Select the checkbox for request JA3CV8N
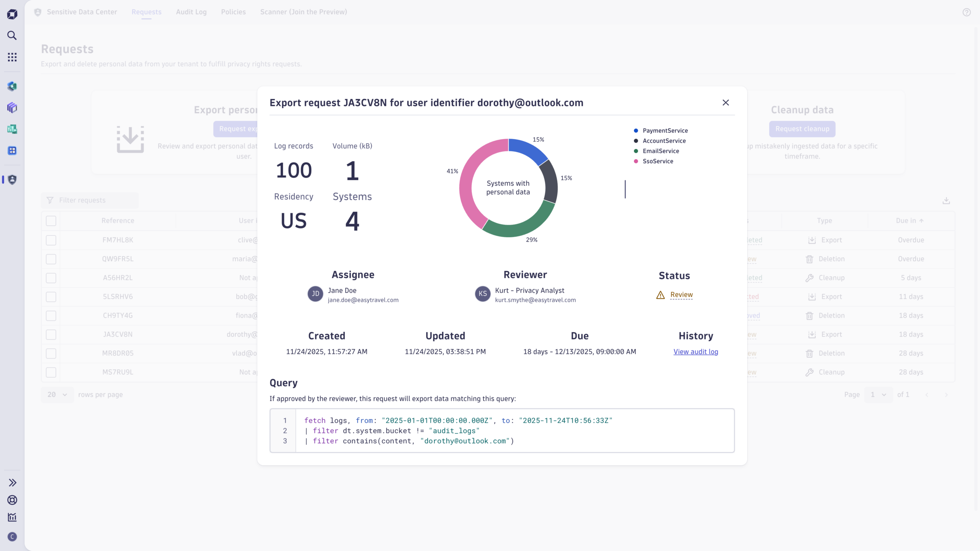980x551 pixels. tap(51, 334)
